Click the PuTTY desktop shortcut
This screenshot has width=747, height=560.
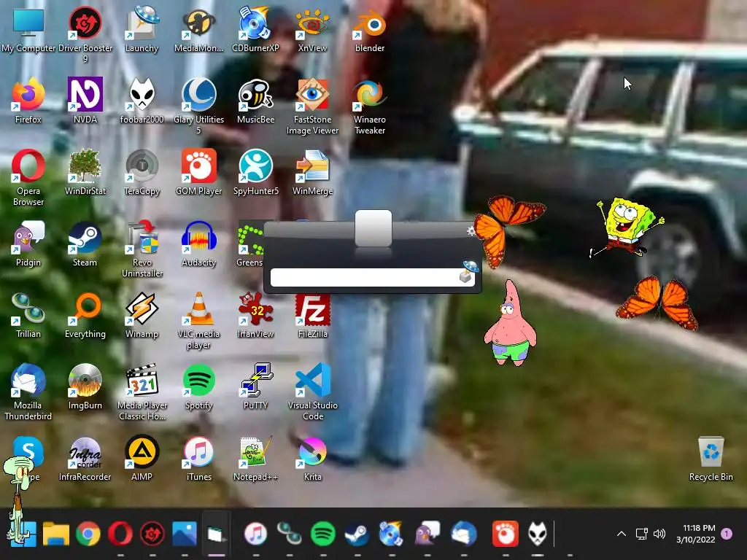click(255, 386)
